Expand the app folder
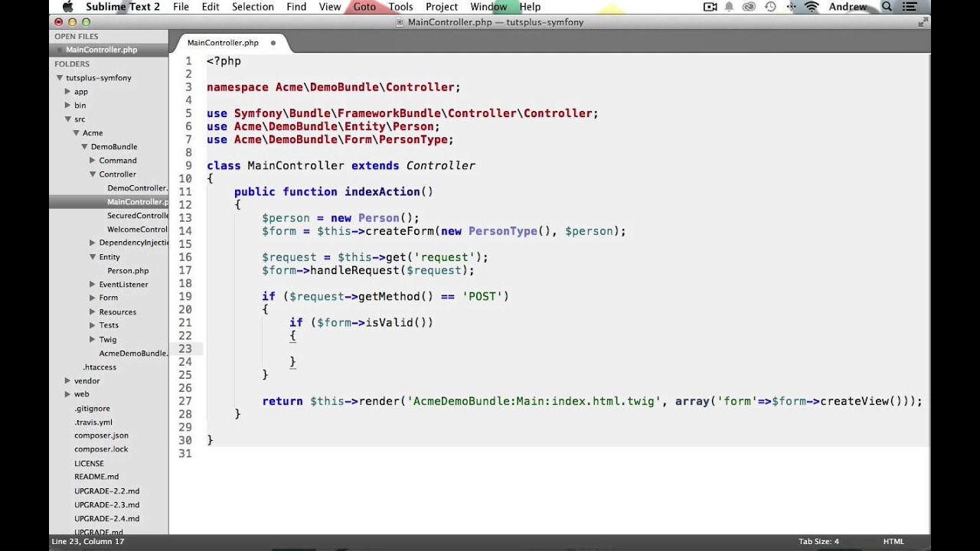This screenshot has width=980, height=551. (67, 92)
